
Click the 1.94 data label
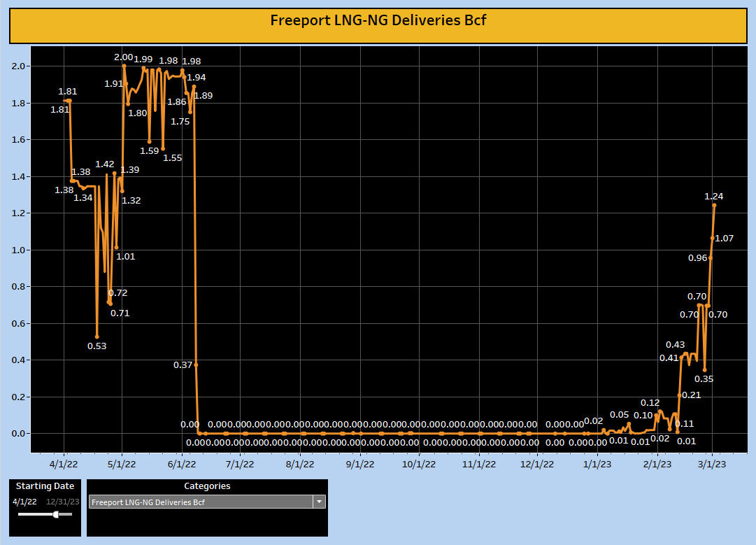197,77
